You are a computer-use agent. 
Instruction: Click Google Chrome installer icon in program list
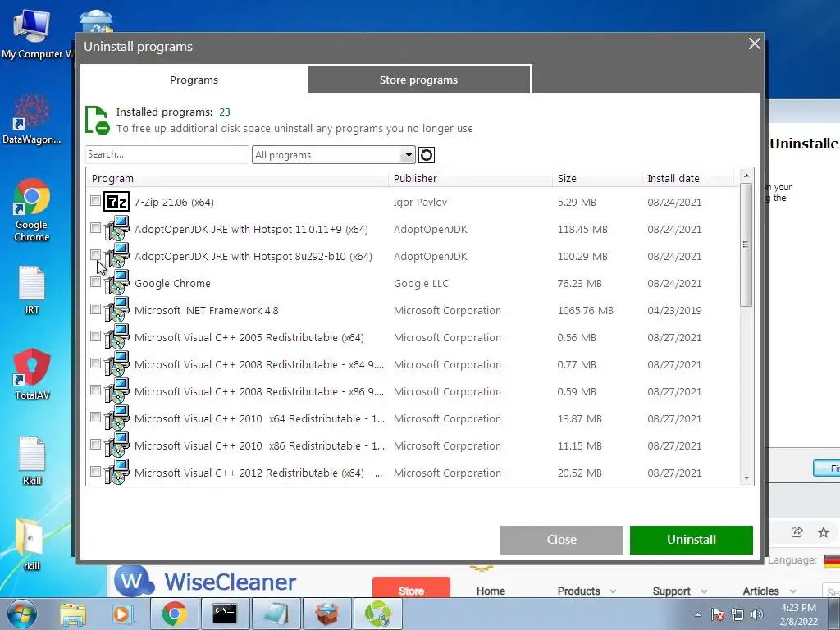(x=116, y=283)
